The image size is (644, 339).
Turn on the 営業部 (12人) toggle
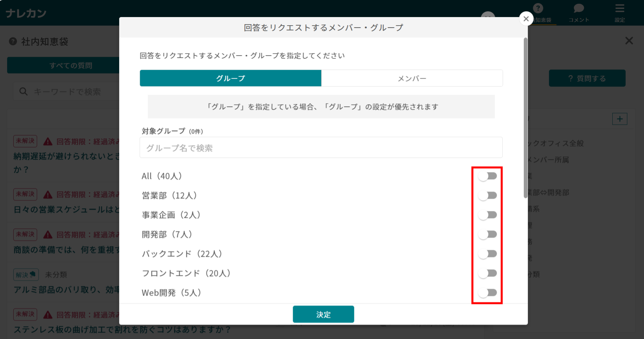[x=488, y=195]
